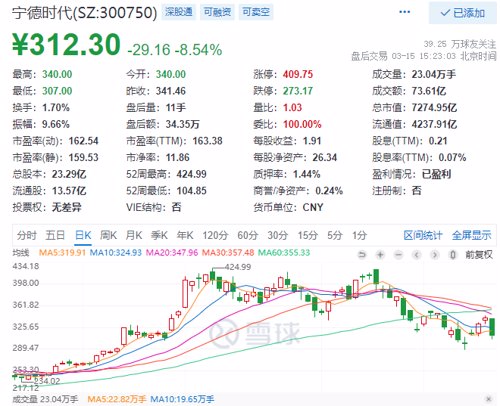Image resolution: width=500 pixels, height=406 pixels.
Task: Click the 换手 value 1.70%
Action: pyautogui.click(x=56, y=107)
